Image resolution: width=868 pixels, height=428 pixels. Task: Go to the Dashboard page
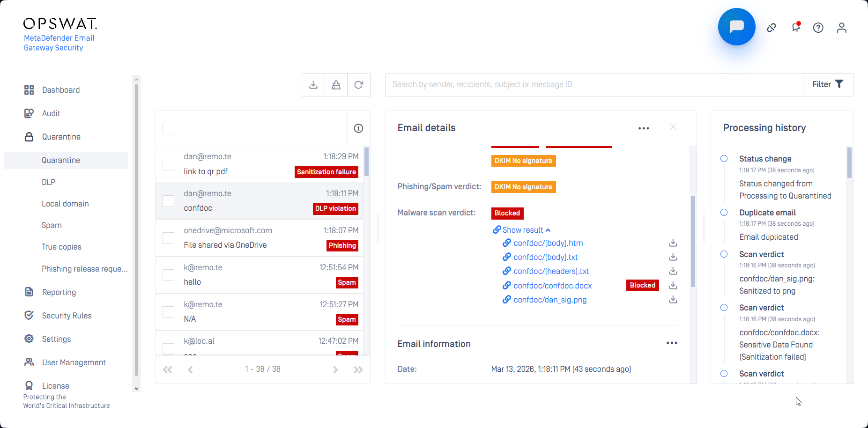click(x=60, y=90)
